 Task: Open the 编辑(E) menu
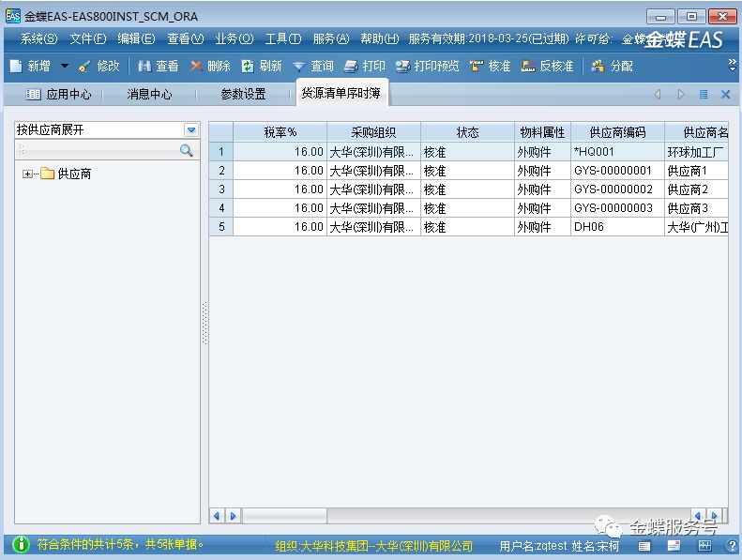click(x=136, y=38)
